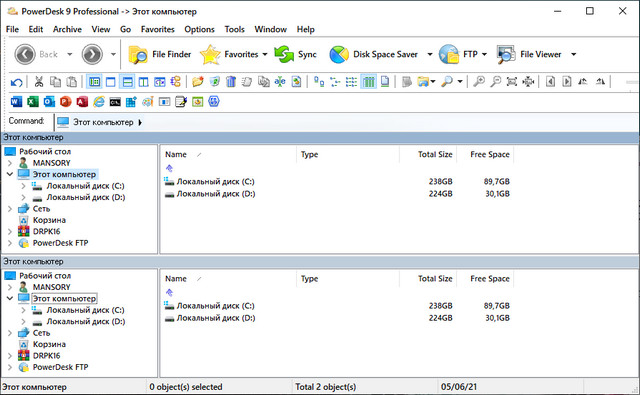
Task: Switch to small icons view
Action: (335, 82)
